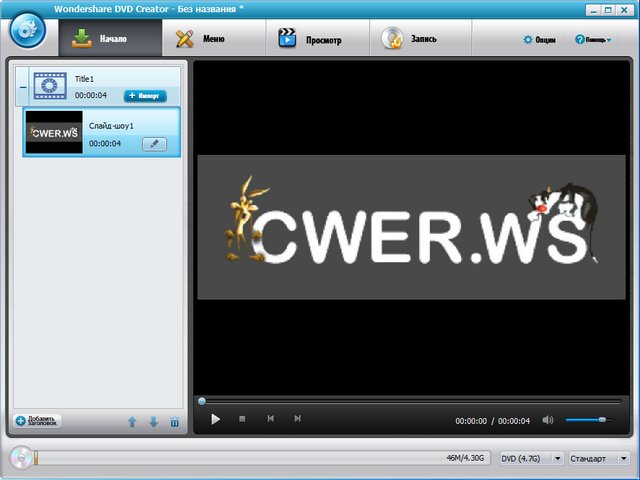Collapse the Title 1 group

pos(23,87)
